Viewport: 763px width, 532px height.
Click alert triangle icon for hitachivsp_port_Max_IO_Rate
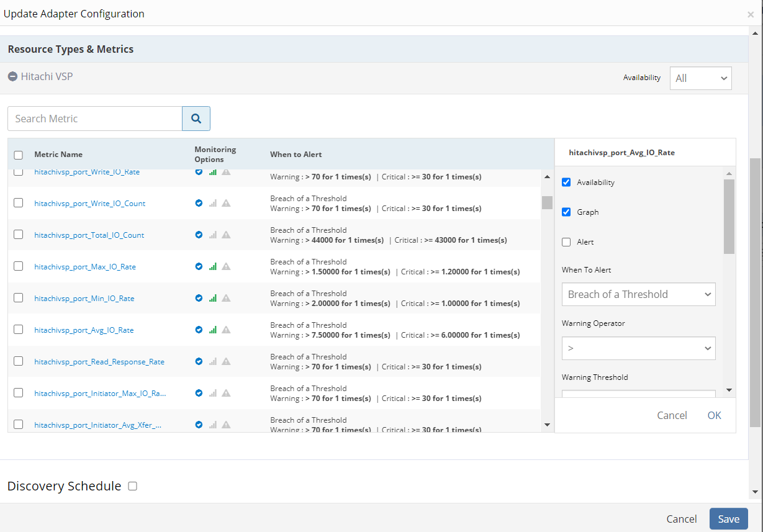click(226, 266)
